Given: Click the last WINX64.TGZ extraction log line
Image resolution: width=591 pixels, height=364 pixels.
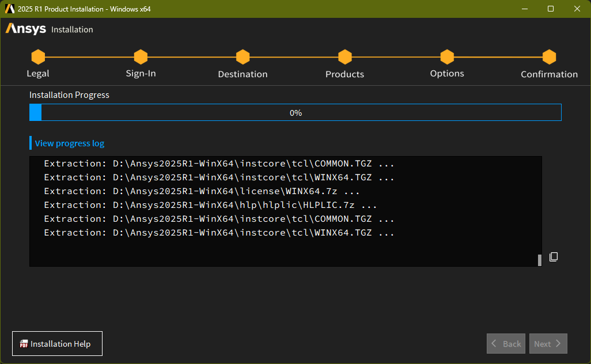Looking at the screenshot, I should coord(219,233).
